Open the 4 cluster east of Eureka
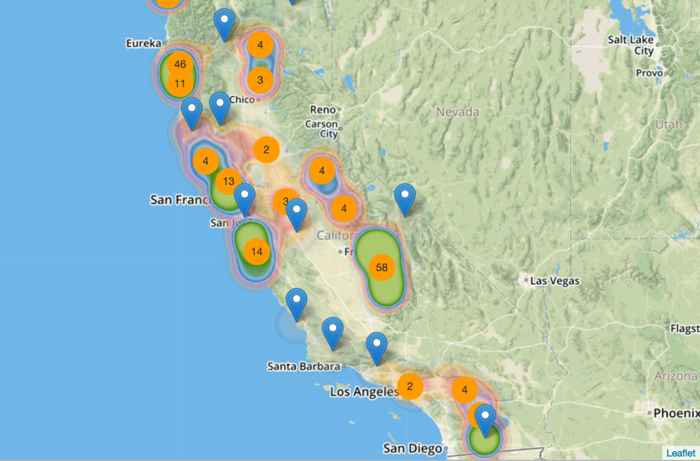This screenshot has width=700, height=461. (260, 45)
